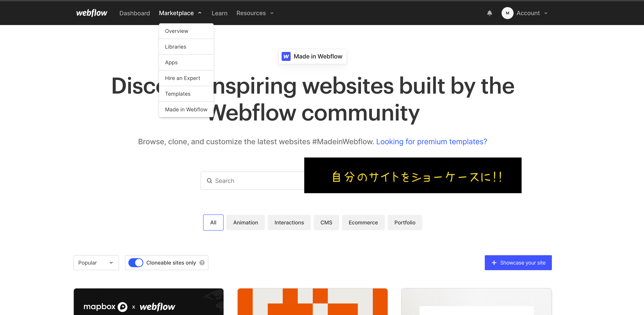This screenshot has height=315, width=644.
Task: Click the Looking for premium templates link
Action: (431, 141)
